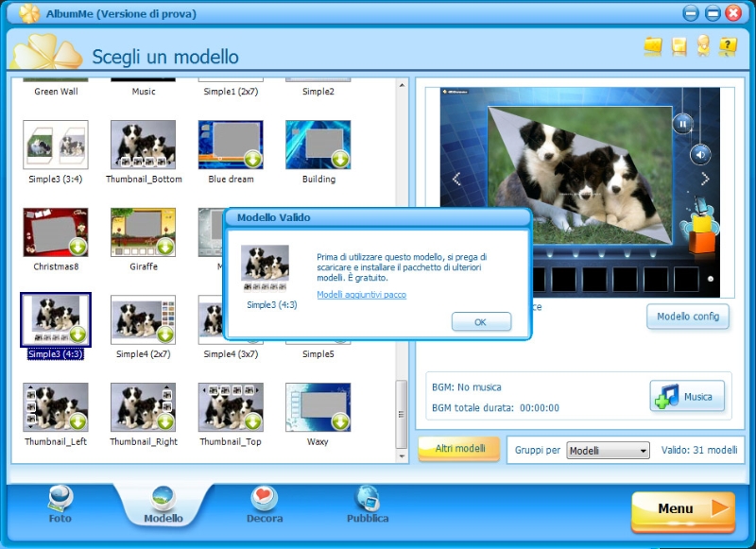This screenshot has height=549, width=756.
Task: Click the Altri modelli button
Action: click(x=459, y=449)
